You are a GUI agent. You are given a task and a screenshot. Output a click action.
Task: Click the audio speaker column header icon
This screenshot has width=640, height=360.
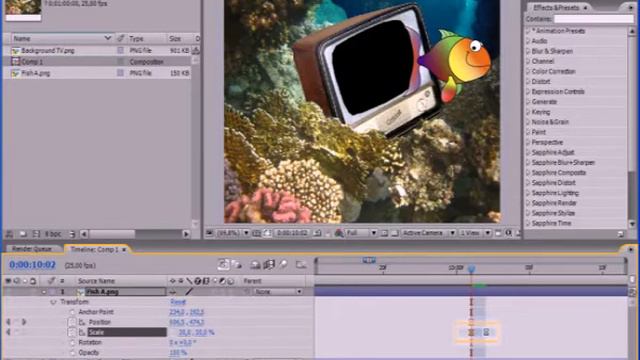17,281
